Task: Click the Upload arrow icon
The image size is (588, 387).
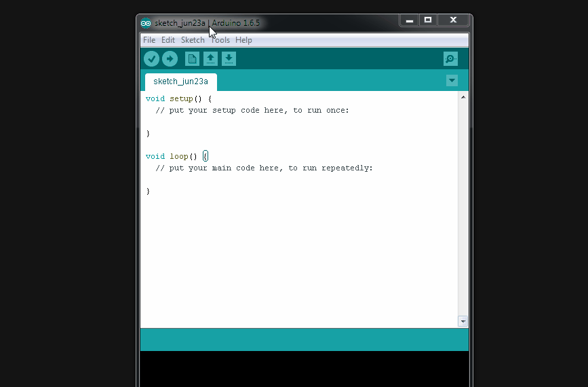Action: [170, 59]
